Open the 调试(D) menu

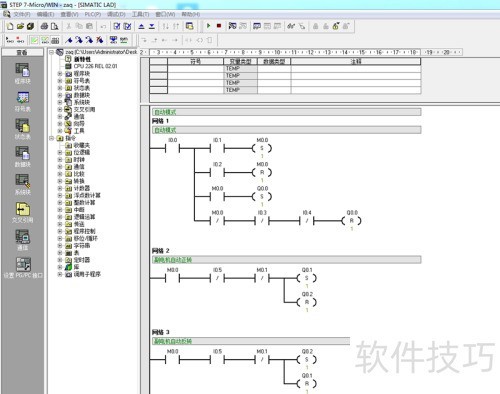pos(116,14)
